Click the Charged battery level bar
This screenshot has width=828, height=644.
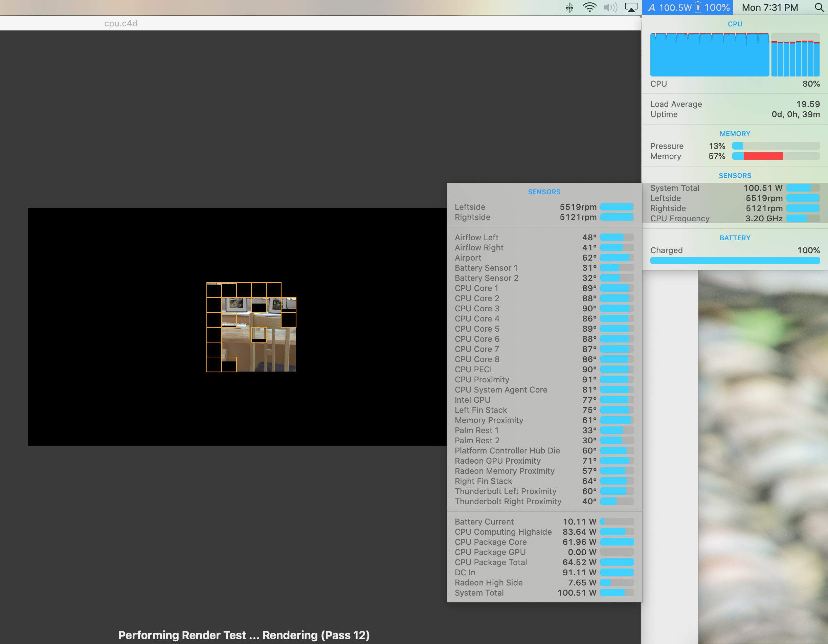click(x=734, y=261)
